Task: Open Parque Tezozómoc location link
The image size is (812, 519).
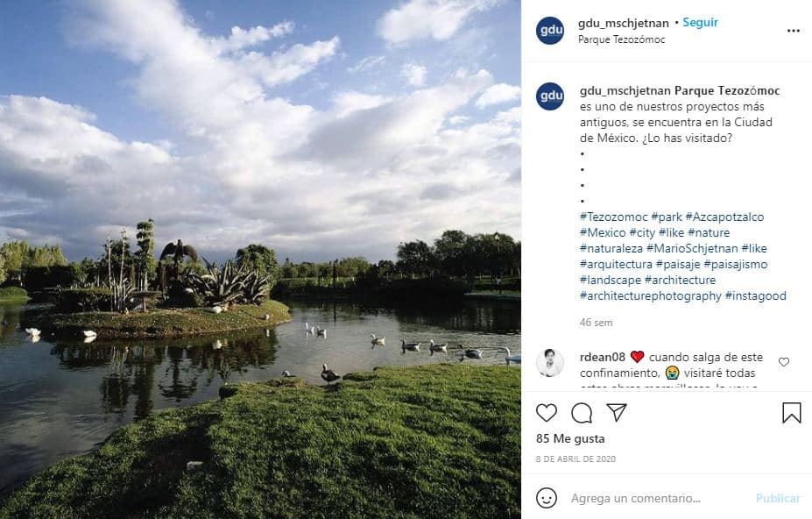Action: (x=621, y=39)
